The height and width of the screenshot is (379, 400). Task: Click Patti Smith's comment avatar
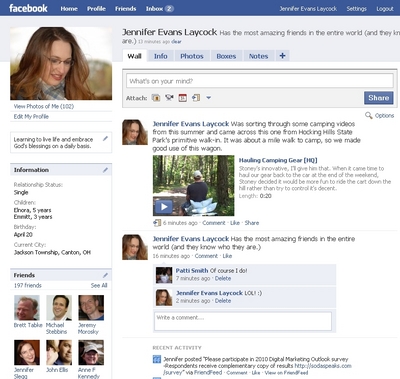click(164, 275)
